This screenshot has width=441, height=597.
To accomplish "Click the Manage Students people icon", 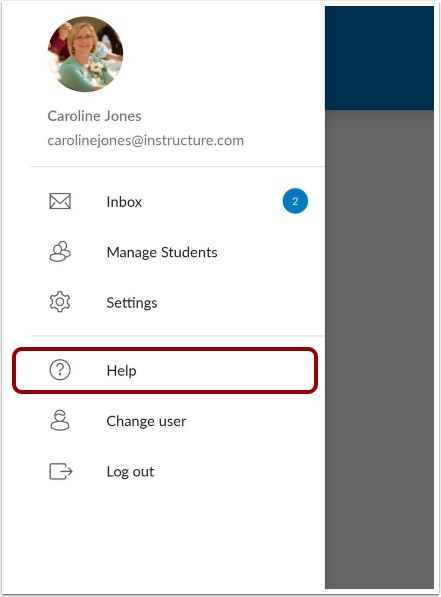I will [60, 251].
